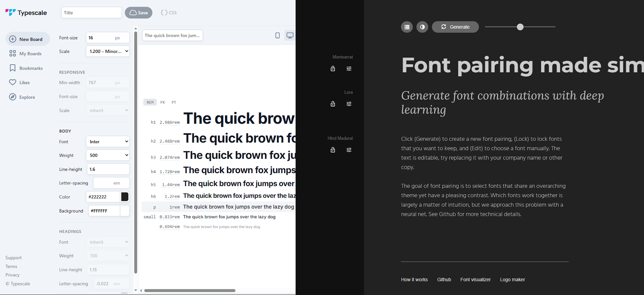The height and width of the screenshot is (295, 644).
Task: Open the Terms link
Action: coord(11,266)
